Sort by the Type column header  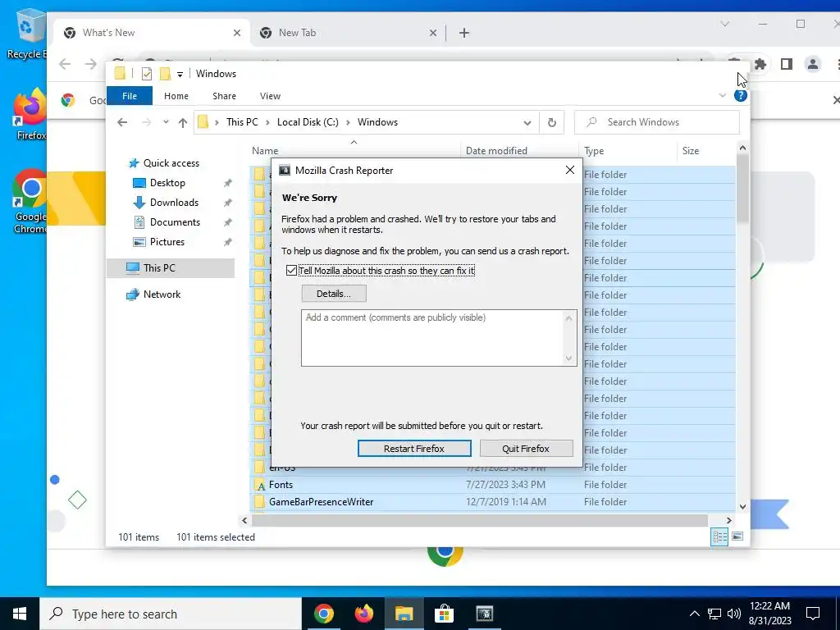pyautogui.click(x=594, y=151)
